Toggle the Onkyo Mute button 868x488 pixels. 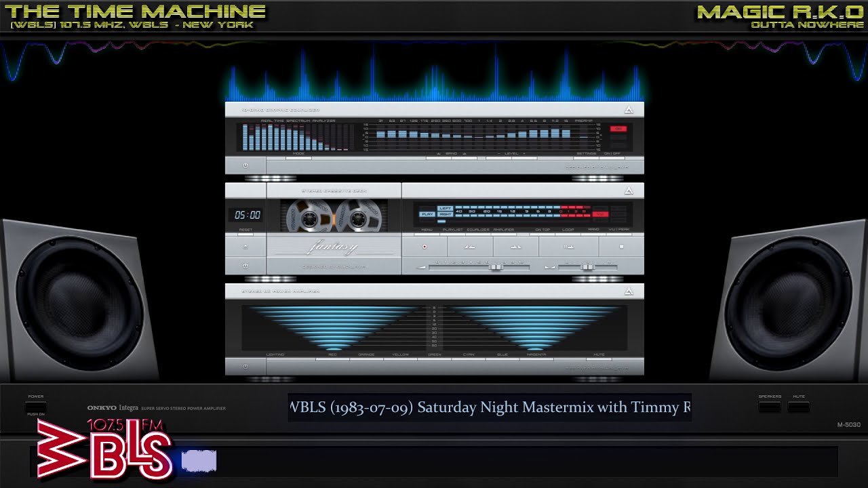click(x=799, y=407)
